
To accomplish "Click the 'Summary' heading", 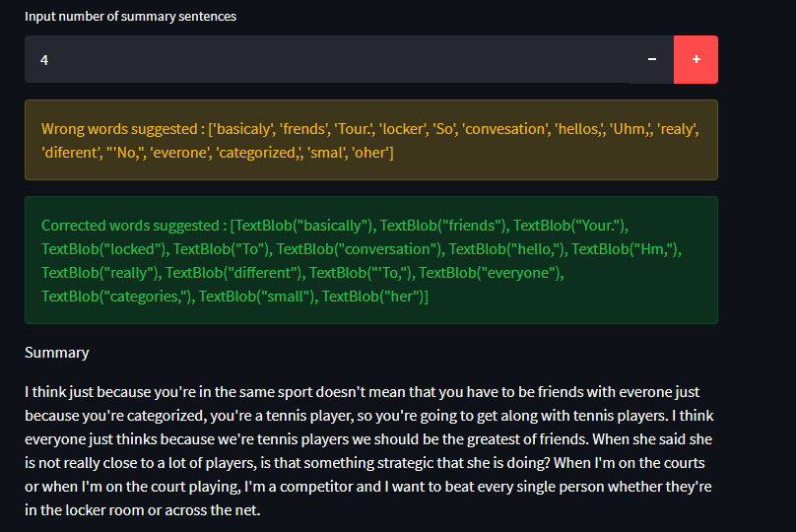I will (x=57, y=353).
